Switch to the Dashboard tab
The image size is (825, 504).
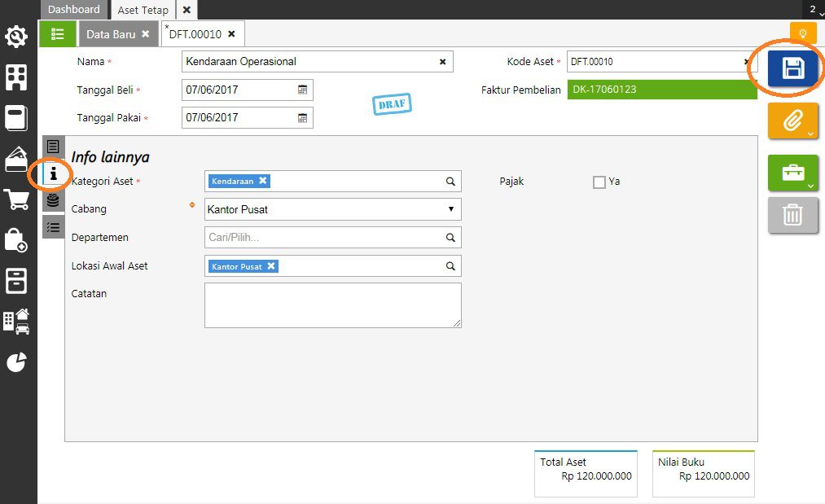73,10
